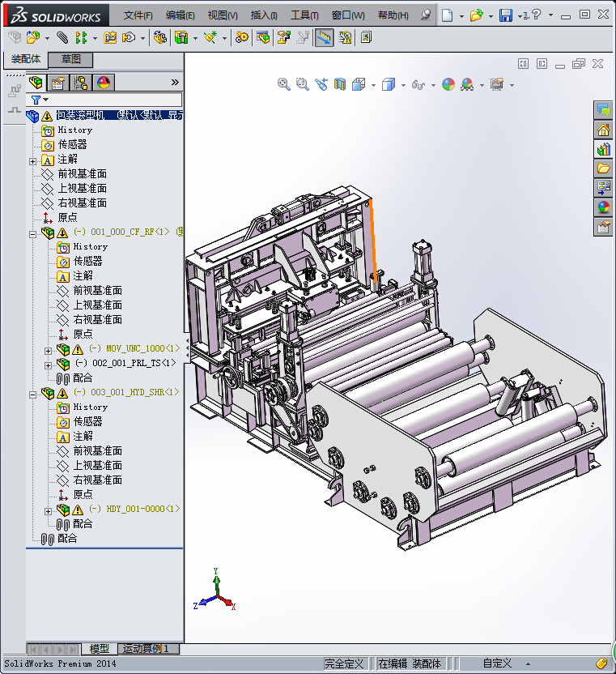Click the expand left pane document button
Viewport: 616px width, 674px height.
[x=523, y=64]
